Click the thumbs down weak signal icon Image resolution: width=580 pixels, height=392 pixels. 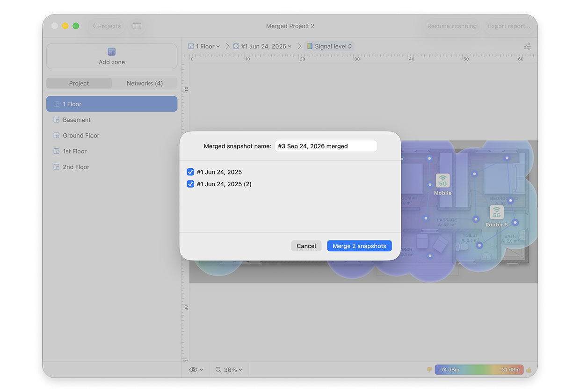pyautogui.click(x=429, y=370)
